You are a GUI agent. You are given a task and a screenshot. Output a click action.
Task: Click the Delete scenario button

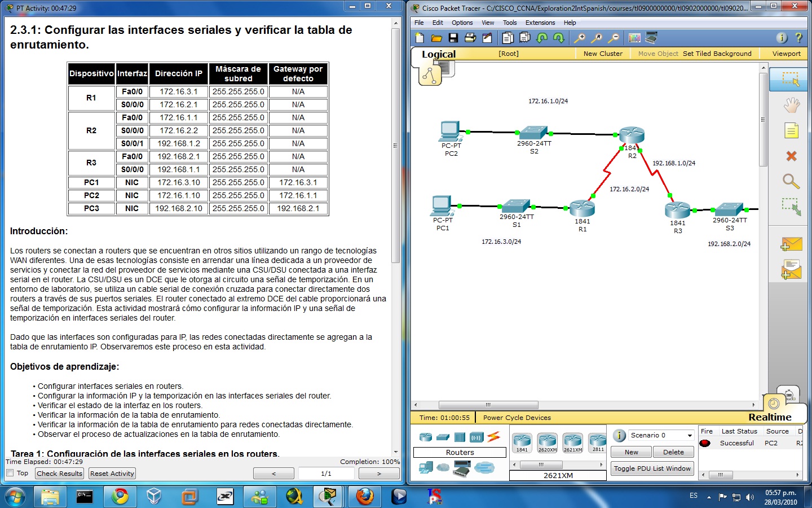tap(673, 452)
